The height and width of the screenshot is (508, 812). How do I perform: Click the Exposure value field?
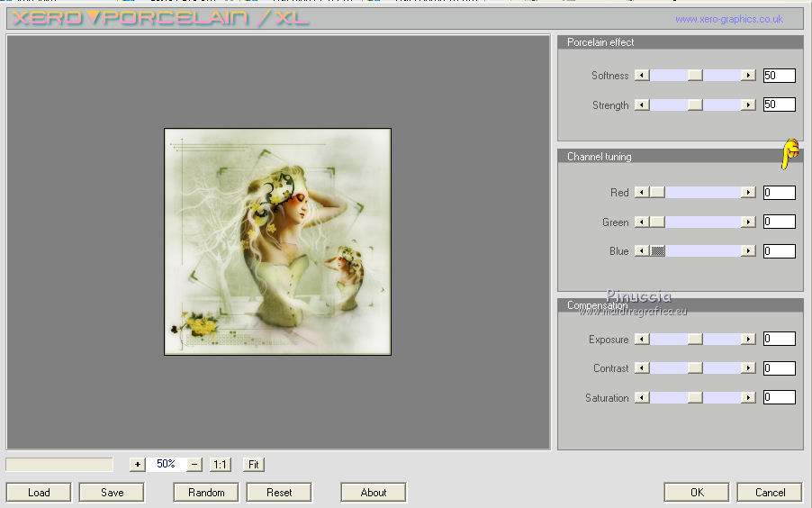coord(780,339)
